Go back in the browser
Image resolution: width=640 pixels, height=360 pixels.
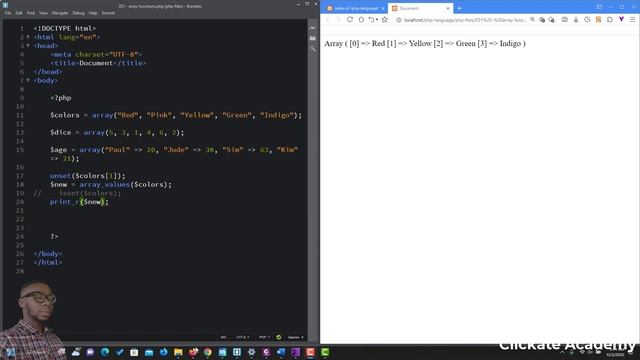pos(328,20)
